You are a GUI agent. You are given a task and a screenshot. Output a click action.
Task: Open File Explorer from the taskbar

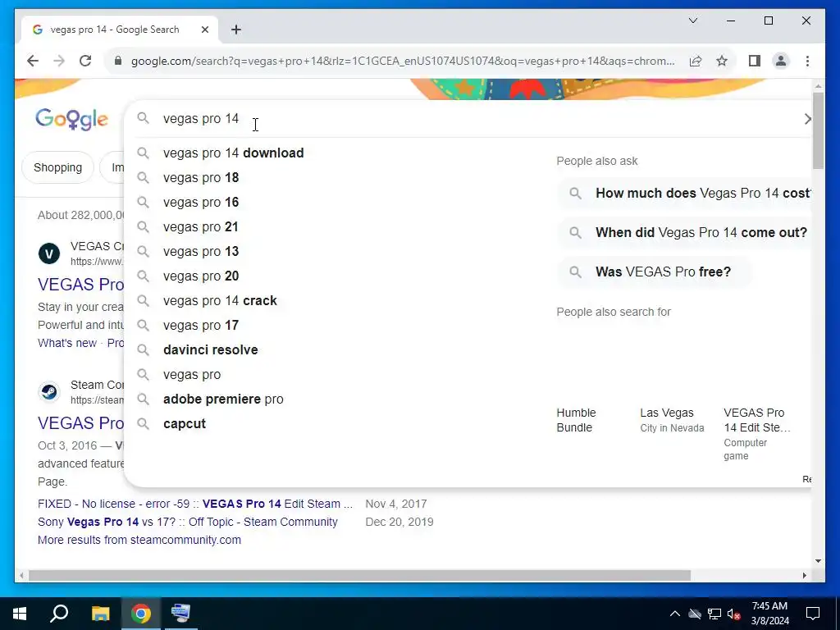pos(100,614)
